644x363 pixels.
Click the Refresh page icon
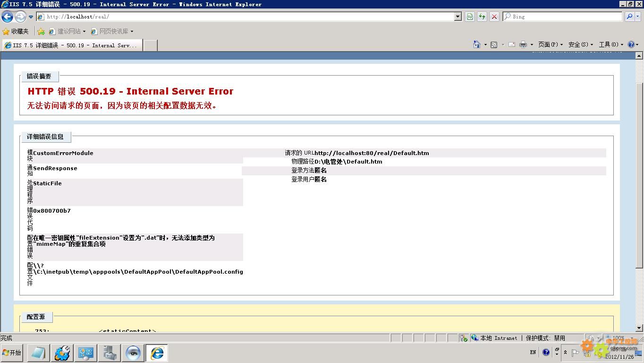click(x=482, y=17)
